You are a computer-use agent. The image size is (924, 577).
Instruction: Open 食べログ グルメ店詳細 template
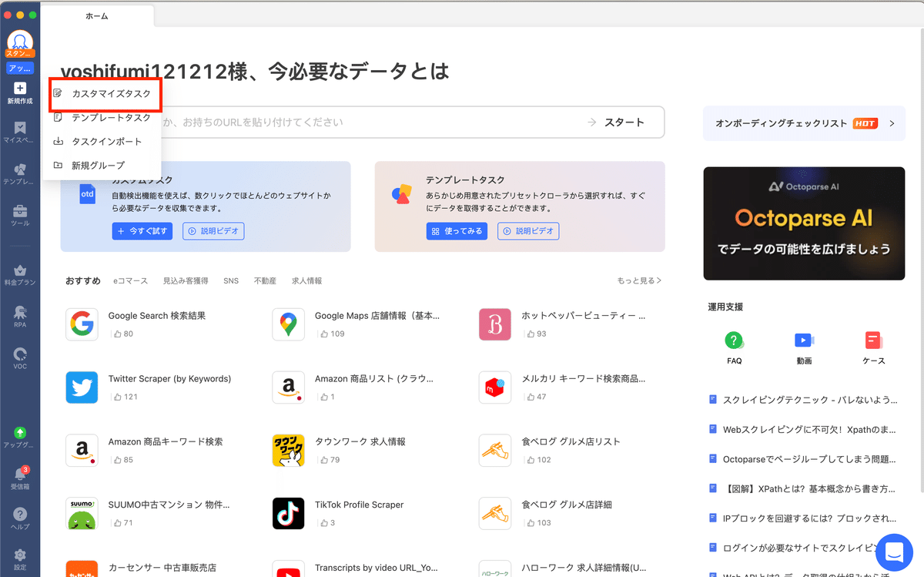click(x=567, y=505)
